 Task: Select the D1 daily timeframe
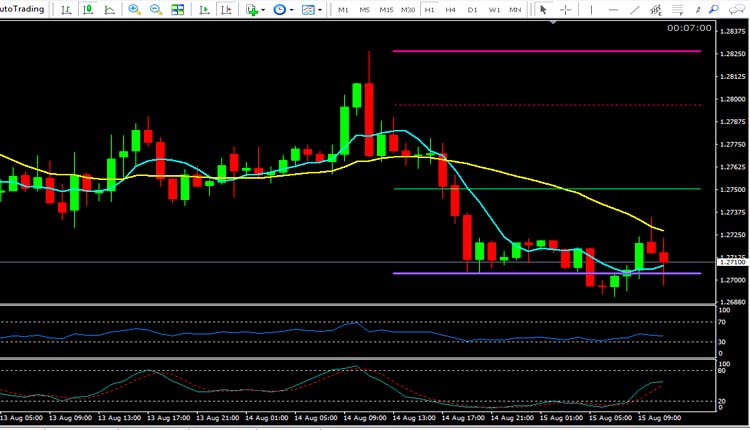(472, 10)
